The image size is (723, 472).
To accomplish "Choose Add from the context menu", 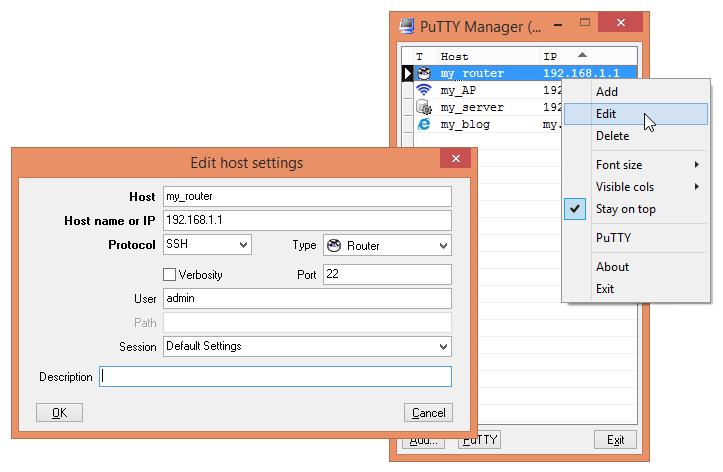I will point(635,92).
